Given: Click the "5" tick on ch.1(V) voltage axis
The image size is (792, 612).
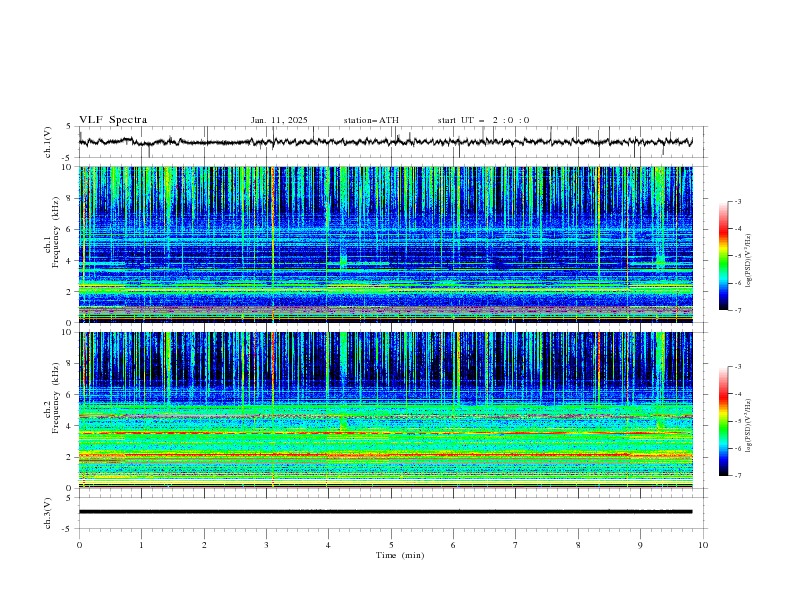Looking at the screenshot, I should point(69,126).
